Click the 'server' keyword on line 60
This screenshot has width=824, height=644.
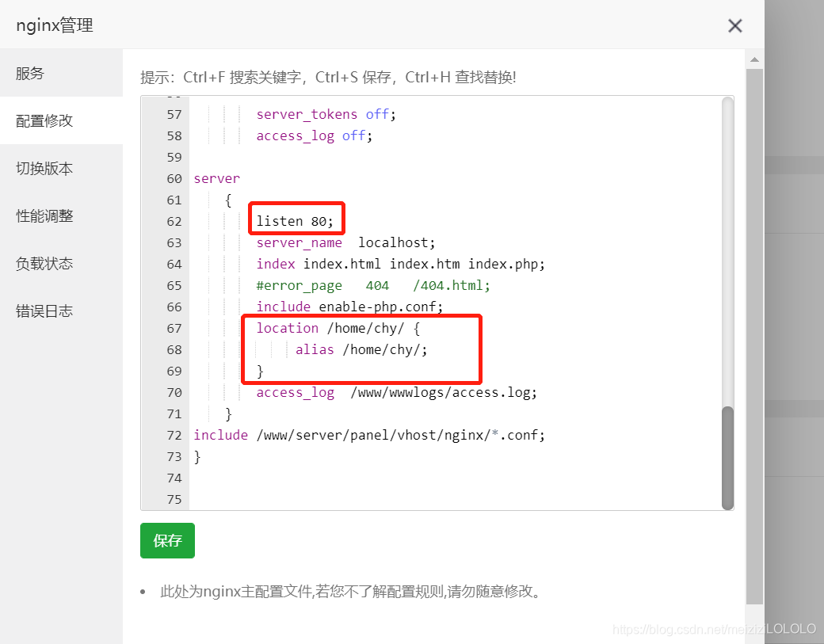point(216,178)
